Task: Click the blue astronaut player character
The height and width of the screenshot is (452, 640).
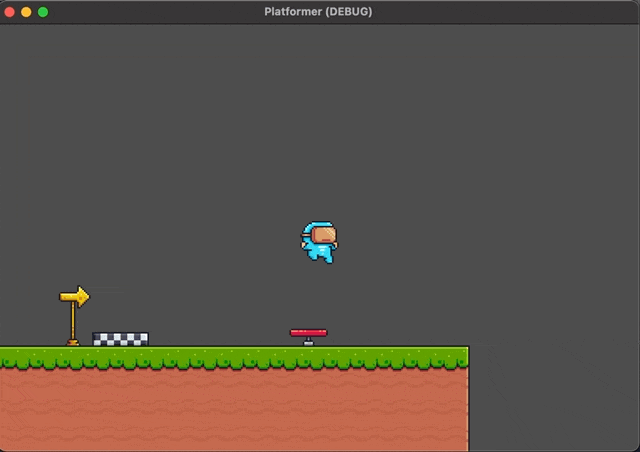Action: [x=319, y=243]
